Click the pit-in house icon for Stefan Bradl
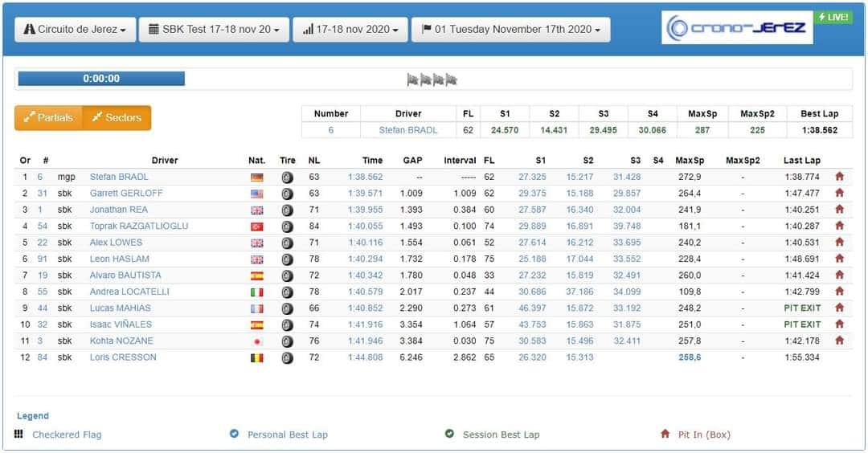868x453 pixels. [x=839, y=177]
